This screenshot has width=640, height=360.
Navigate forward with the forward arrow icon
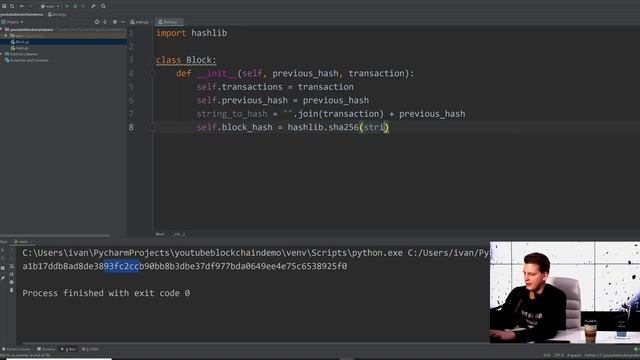point(30,6)
